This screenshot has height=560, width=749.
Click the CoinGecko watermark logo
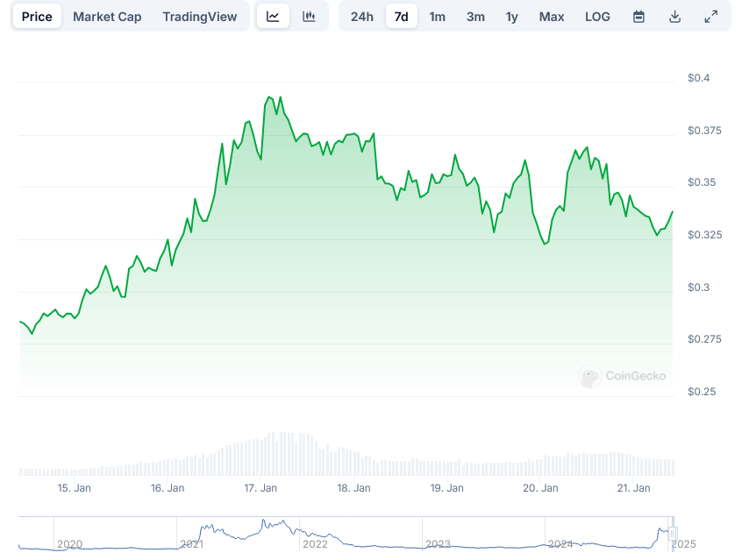point(623,377)
